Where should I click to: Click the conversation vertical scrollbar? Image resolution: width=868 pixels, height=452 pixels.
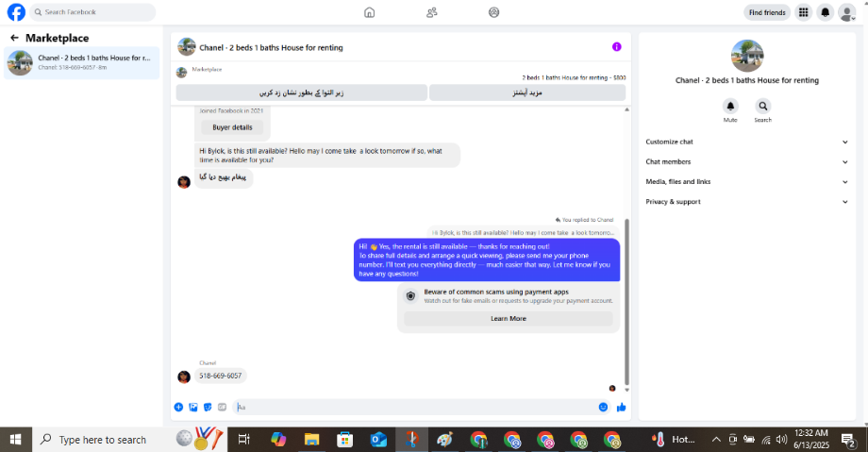click(626, 302)
